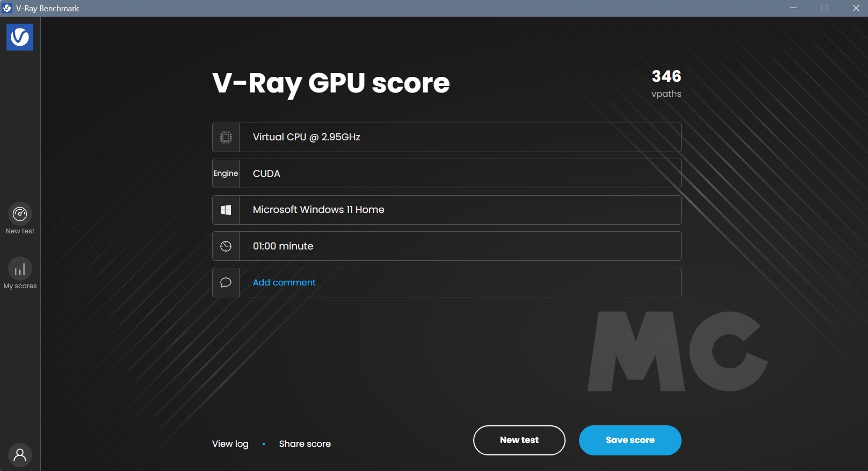This screenshot has height=471, width=868.
Task: Click the blue Save score button
Action: (630, 440)
